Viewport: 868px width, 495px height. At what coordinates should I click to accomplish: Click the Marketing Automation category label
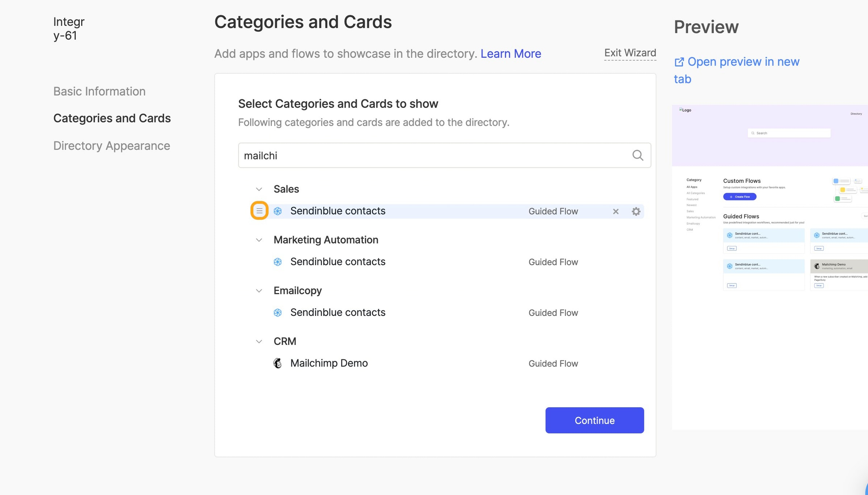tap(326, 240)
